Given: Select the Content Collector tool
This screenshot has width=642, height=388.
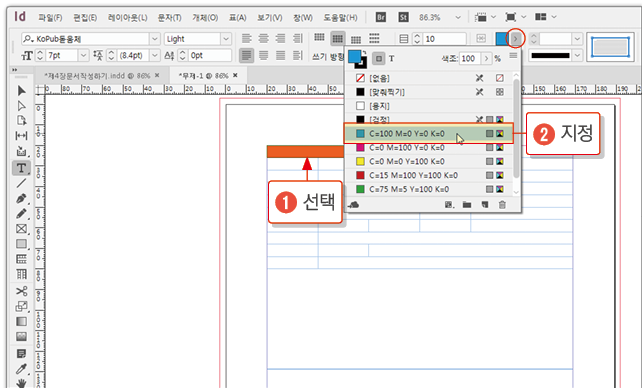Looking at the screenshot, I should (21, 151).
